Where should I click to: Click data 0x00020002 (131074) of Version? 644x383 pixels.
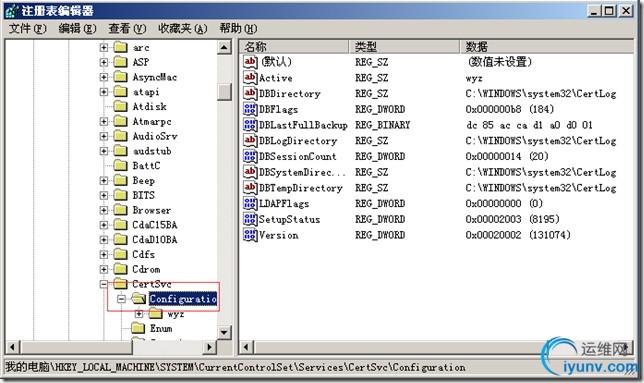pyautogui.click(x=518, y=235)
